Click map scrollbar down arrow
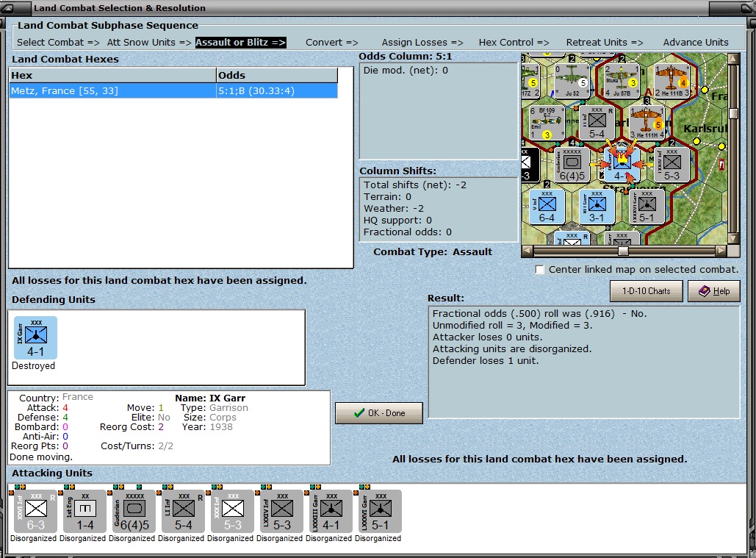Image resolution: width=756 pixels, height=558 pixels. pyautogui.click(x=734, y=239)
